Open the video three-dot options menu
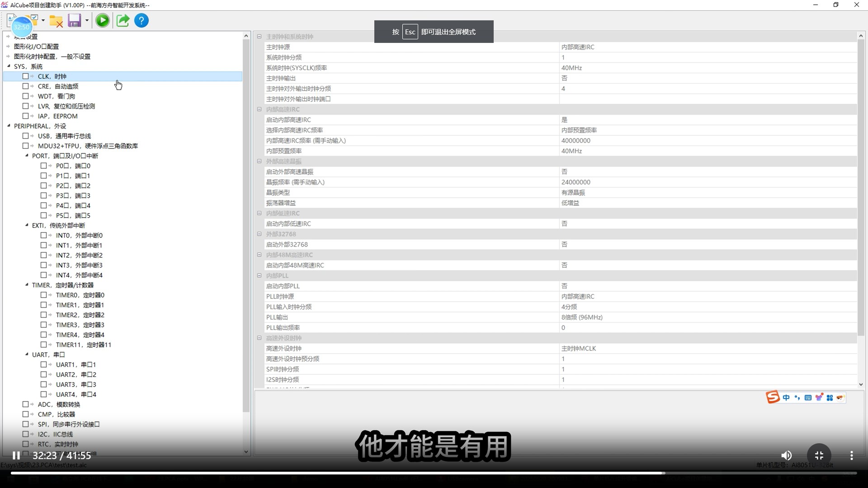The height and width of the screenshot is (488, 868). (851, 455)
